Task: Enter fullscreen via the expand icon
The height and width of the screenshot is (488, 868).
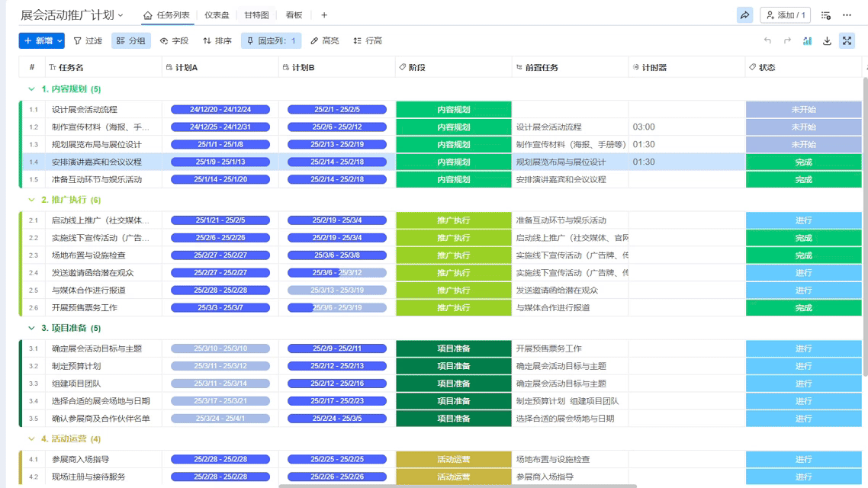Action: click(x=847, y=41)
